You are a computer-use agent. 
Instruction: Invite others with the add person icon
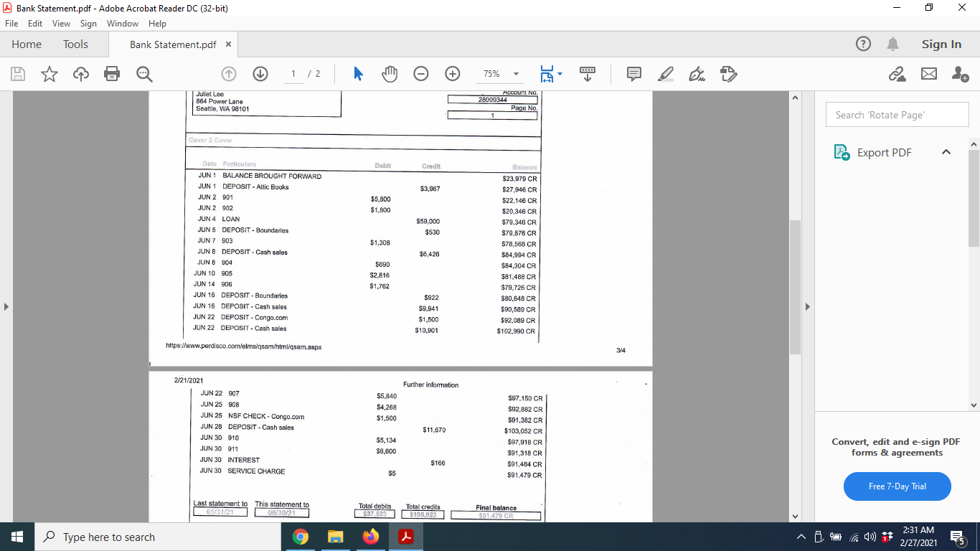coord(960,74)
